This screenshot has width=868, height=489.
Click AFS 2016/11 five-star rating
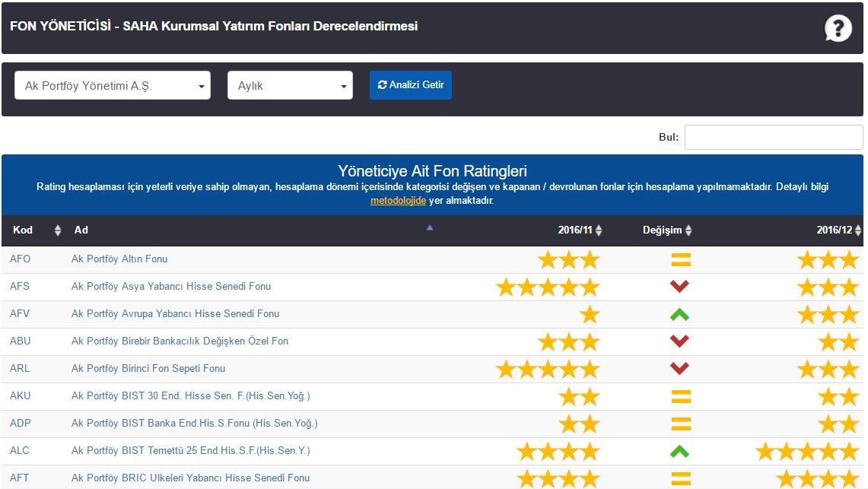[548, 287]
